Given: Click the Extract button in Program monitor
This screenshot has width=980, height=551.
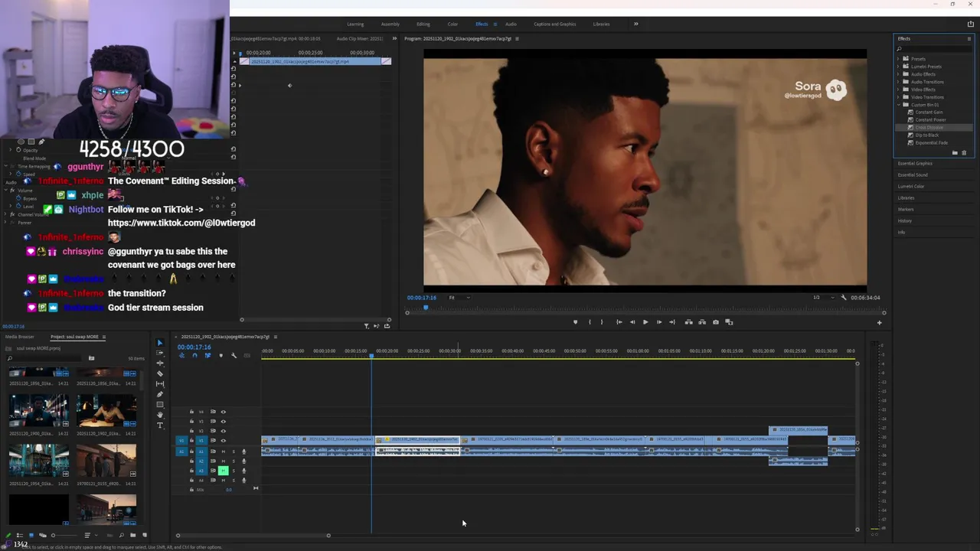Looking at the screenshot, I should click(x=702, y=322).
